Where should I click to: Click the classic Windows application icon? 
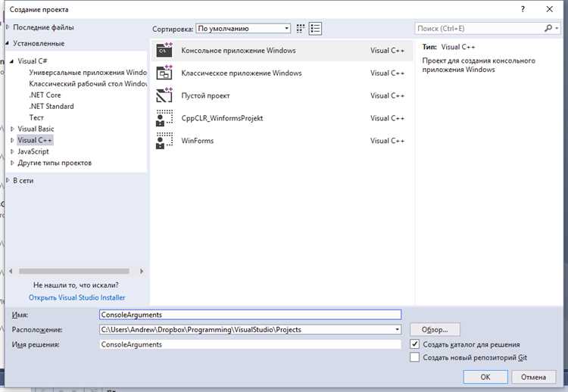point(164,73)
